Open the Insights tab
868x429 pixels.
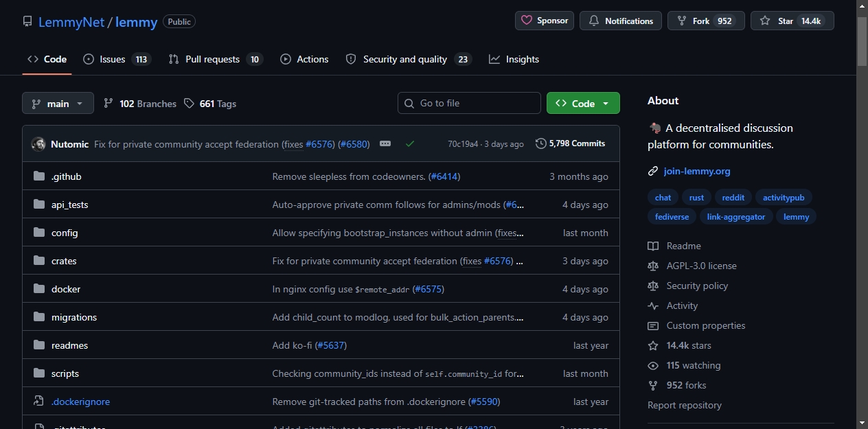[x=514, y=59]
